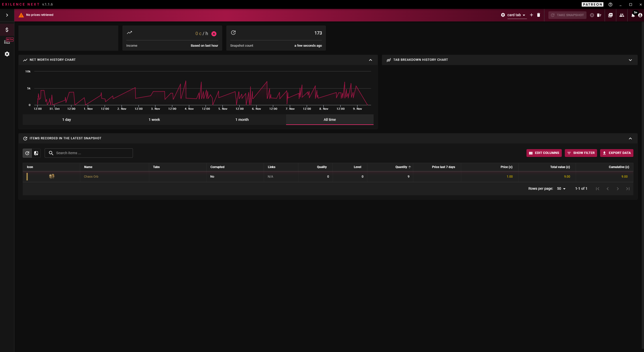Screen dimensions: 644x352
Task: Dismiss income tracking with the pink x toggle
Action: coord(214,34)
